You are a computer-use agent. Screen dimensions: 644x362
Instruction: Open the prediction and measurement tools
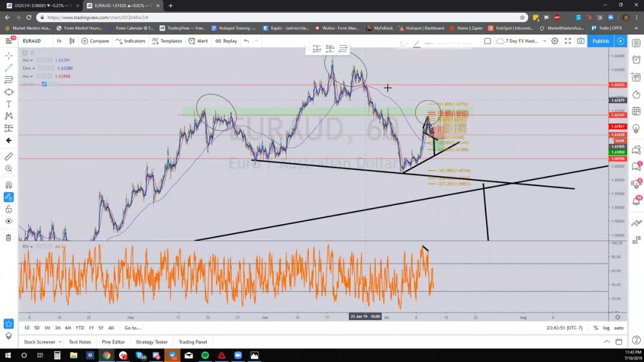click(x=8, y=128)
